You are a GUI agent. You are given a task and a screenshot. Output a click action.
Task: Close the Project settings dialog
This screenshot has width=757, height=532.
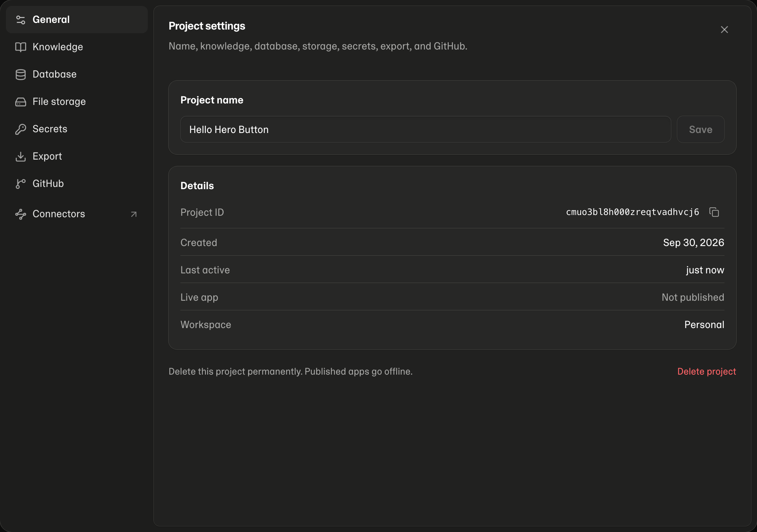tap(724, 30)
